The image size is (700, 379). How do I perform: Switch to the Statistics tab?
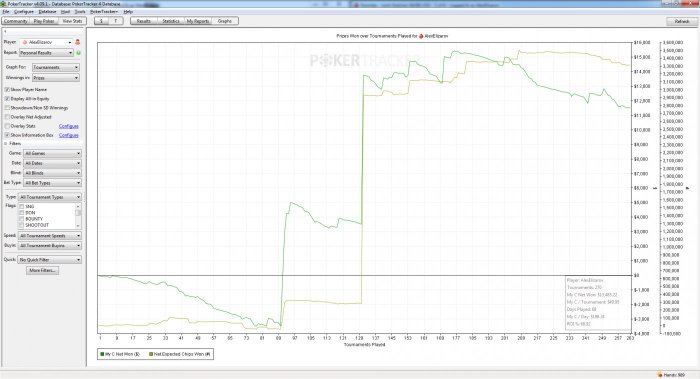coord(171,21)
